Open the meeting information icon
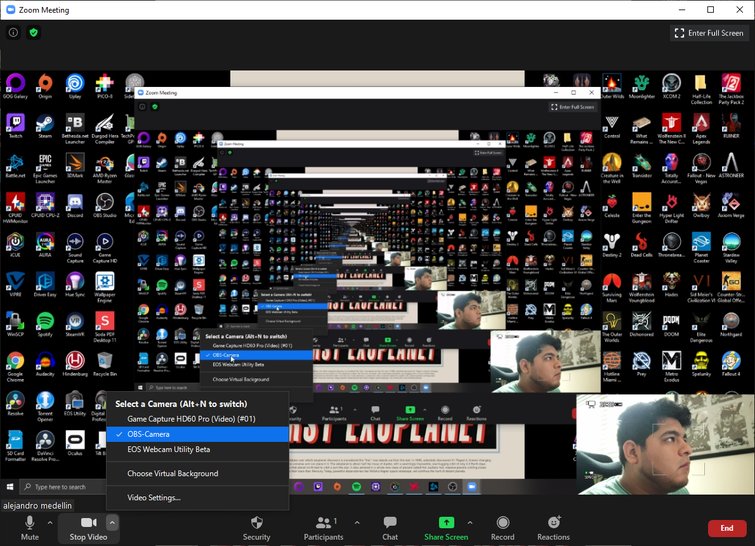The width and height of the screenshot is (755, 546). pyautogui.click(x=13, y=33)
